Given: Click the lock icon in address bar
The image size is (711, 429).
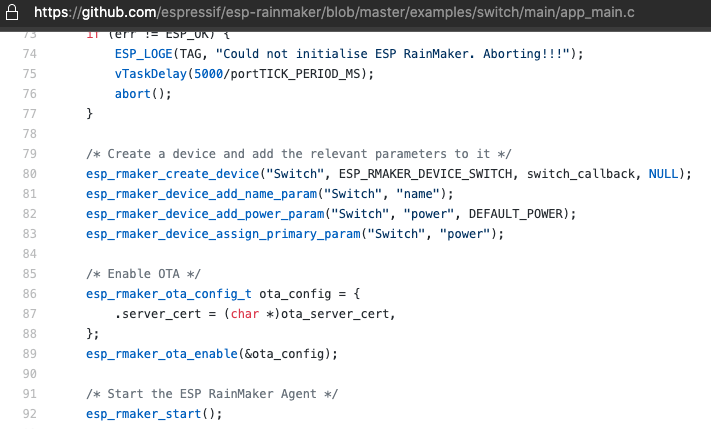Looking at the screenshot, I should tap(12, 13).
